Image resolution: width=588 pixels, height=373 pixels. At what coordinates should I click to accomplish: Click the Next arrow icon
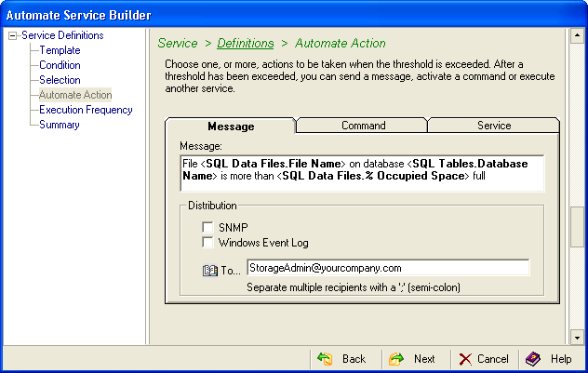(396, 359)
